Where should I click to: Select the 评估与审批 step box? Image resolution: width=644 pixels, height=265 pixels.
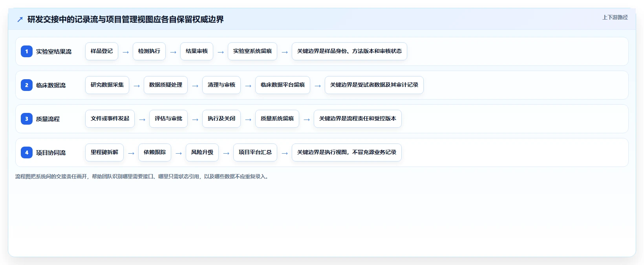tap(168, 119)
